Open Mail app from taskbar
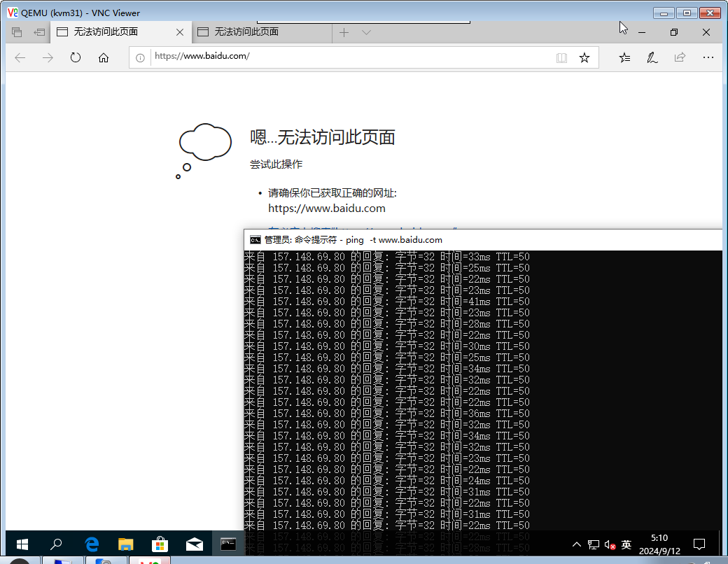The width and height of the screenshot is (728, 564). (194, 544)
